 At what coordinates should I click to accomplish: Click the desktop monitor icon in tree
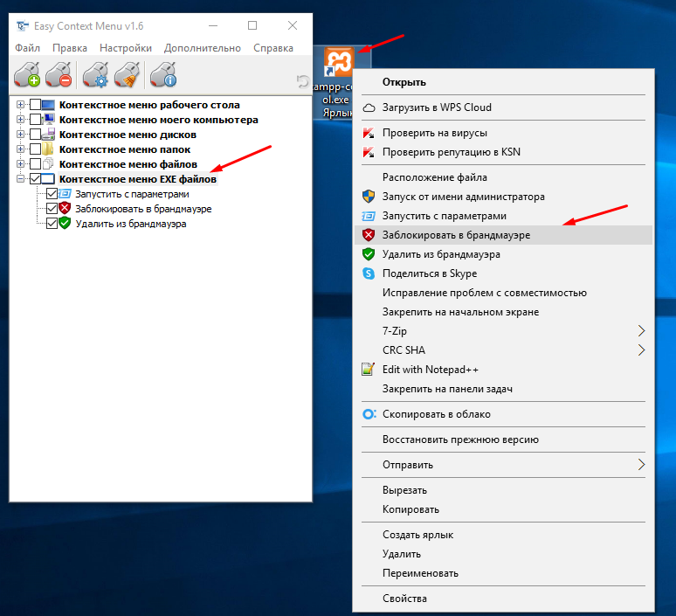pos(48,105)
